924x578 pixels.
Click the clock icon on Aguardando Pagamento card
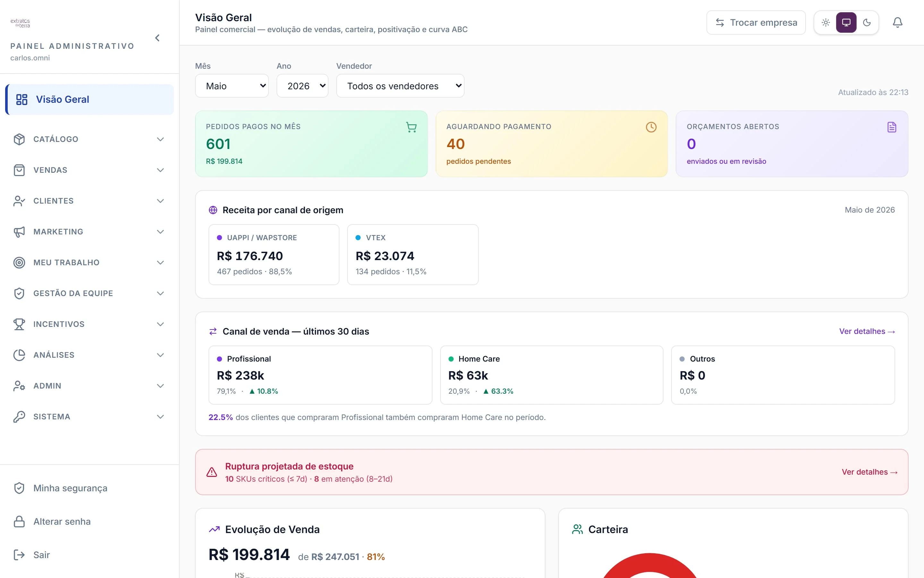651,127
